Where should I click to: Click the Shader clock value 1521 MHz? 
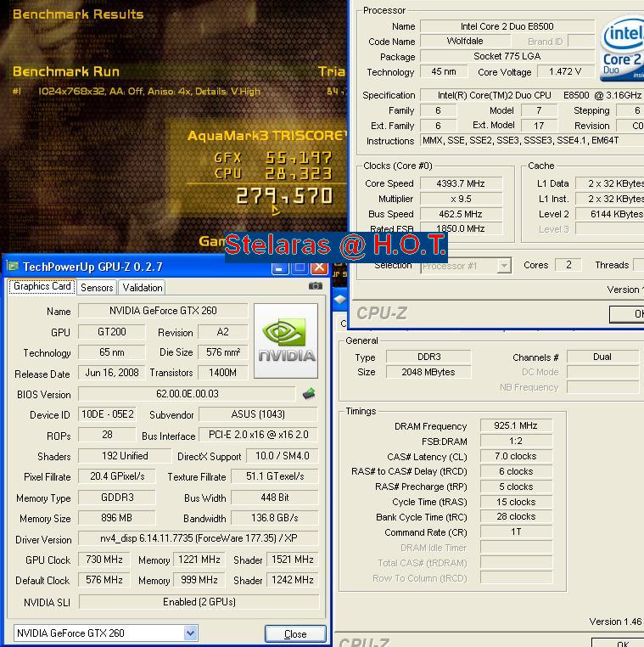pos(293,560)
